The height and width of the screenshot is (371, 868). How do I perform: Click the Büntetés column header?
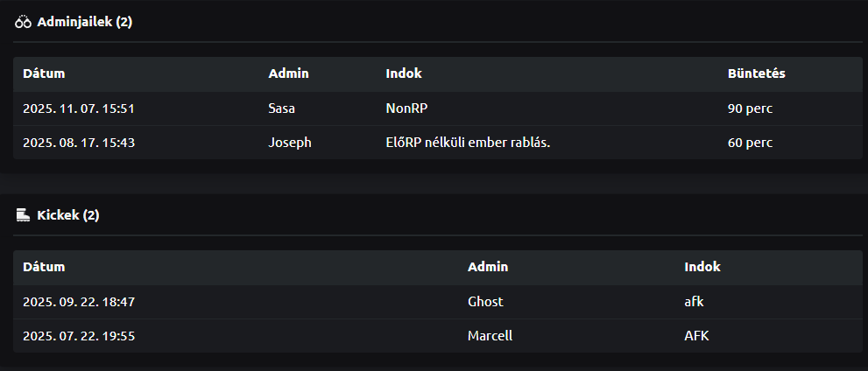pyautogui.click(x=756, y=73)
